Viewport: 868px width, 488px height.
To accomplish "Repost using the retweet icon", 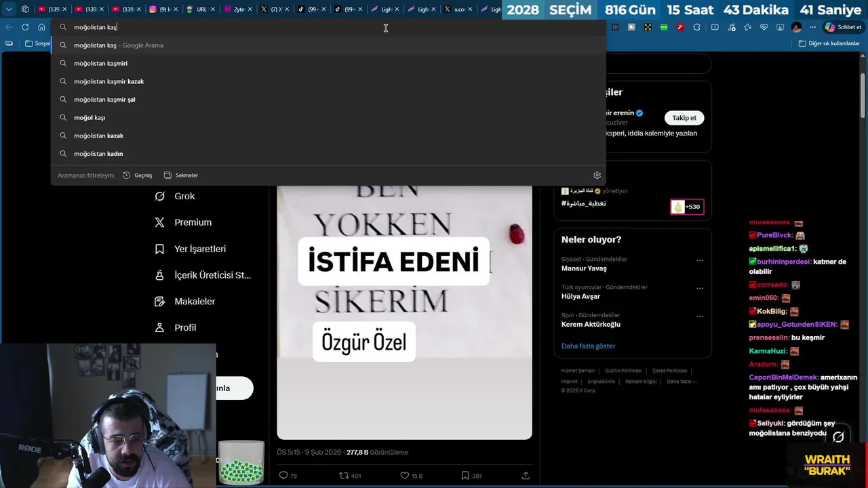I will 344,476.
